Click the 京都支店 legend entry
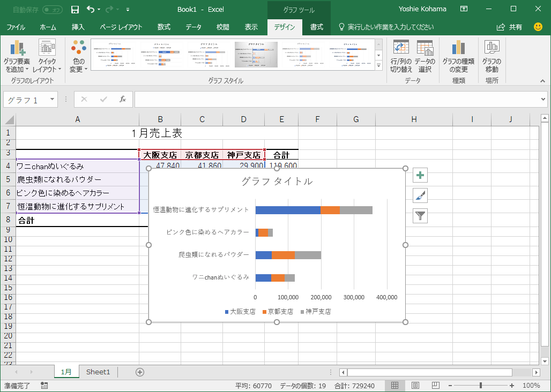551x392 pixels. (278, 312)
